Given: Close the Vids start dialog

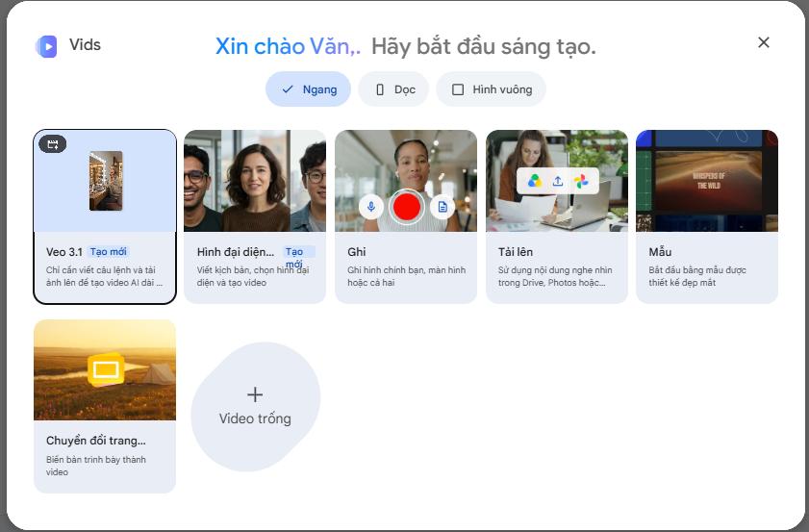Looking at the screenshot, I should click(x=764, y=42).
